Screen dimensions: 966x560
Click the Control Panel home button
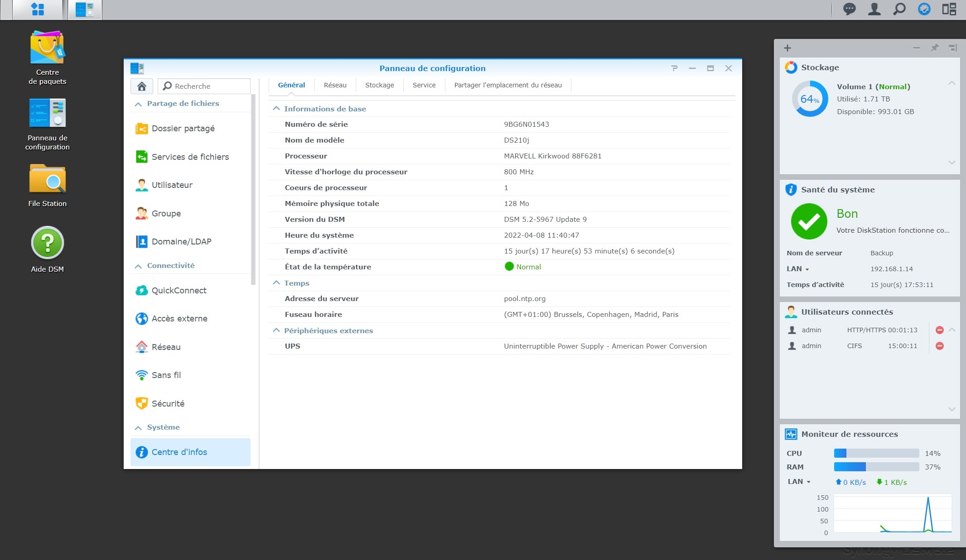[x=142, y=86]
